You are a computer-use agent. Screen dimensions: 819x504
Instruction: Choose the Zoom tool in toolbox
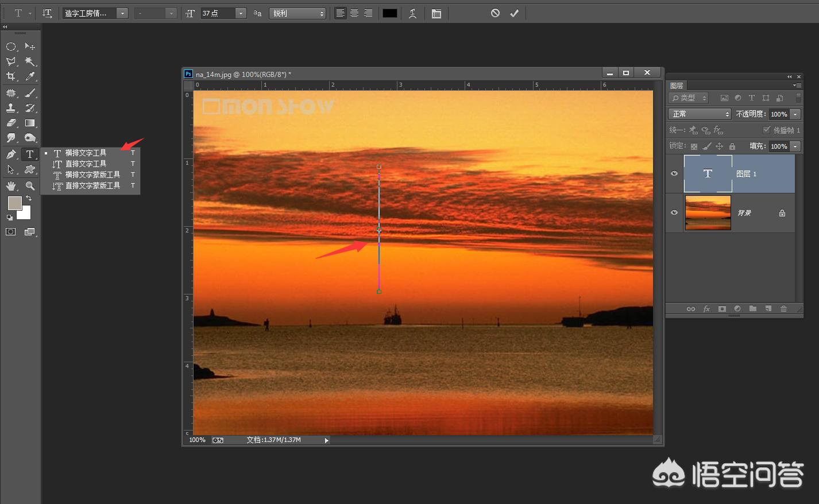tap(30, 186)
